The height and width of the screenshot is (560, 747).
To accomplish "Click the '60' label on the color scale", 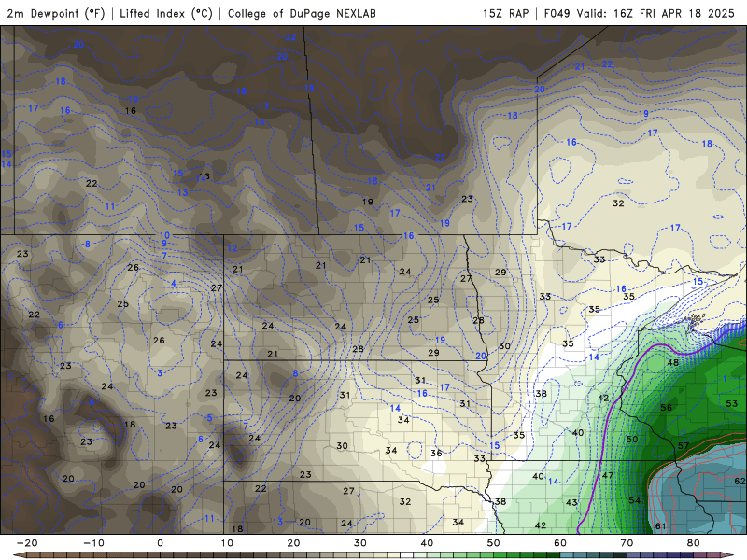I will pyautogui.click(x=560, y=543).
